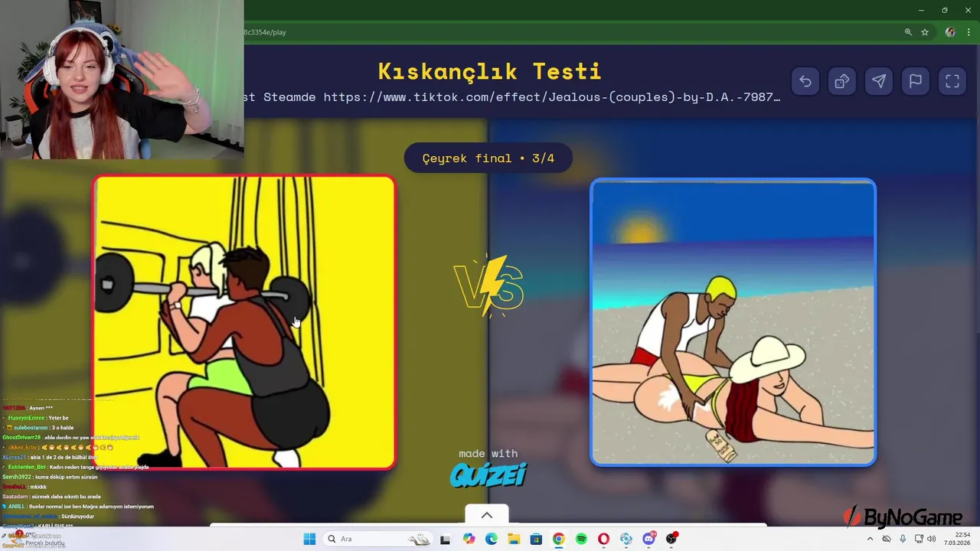This screenshot has width=980, height=551.
Task: Switch to Google Chrome in the taskbar
Action: (559, 539)
